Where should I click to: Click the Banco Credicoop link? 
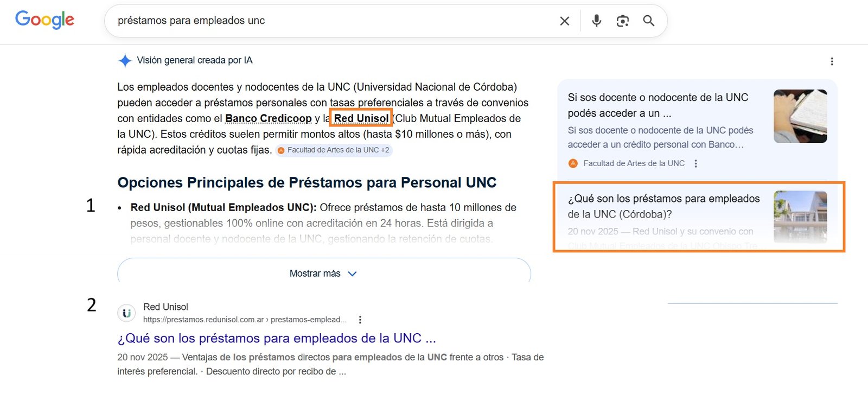(x=268, y=118)
